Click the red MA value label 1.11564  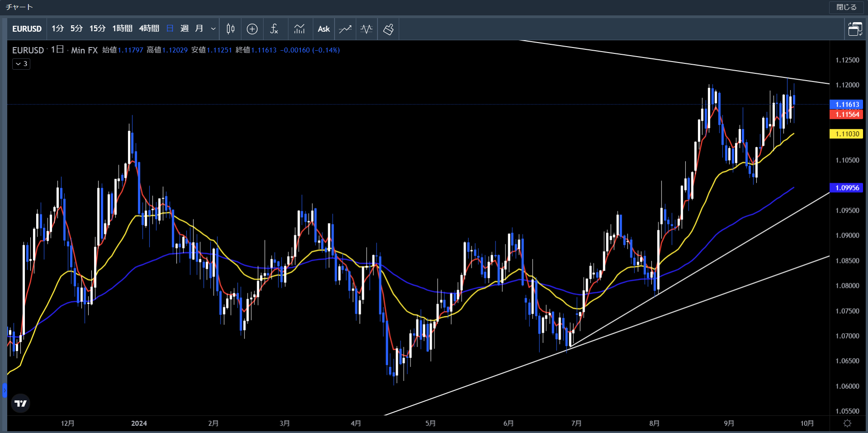point(846,114)
